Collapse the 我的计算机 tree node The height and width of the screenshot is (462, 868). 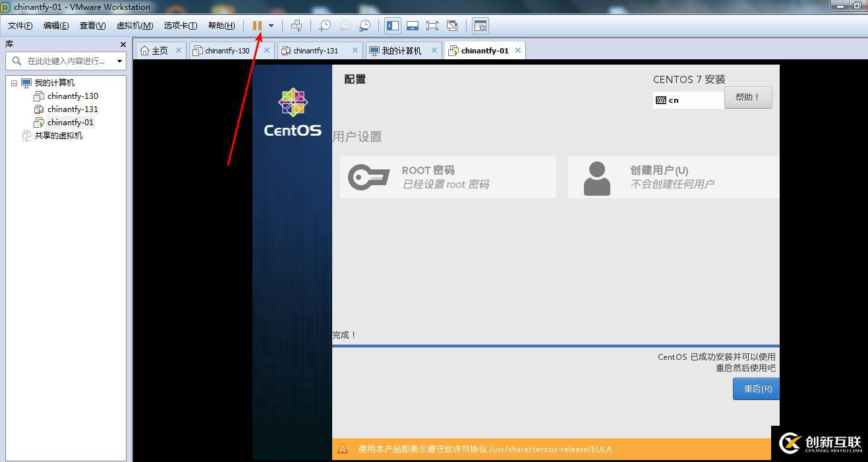14,82
